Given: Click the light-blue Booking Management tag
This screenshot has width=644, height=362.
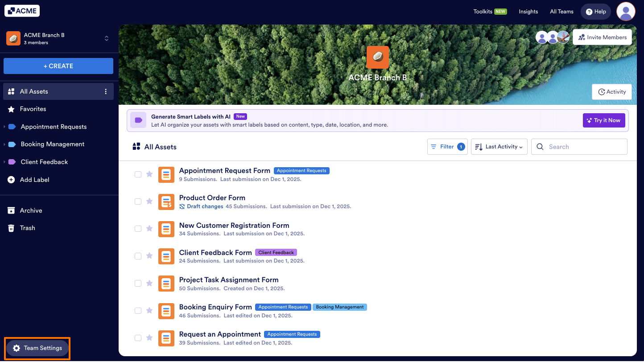Looking at the screenshot, I should pyautogui.click(x=340, y=307).
